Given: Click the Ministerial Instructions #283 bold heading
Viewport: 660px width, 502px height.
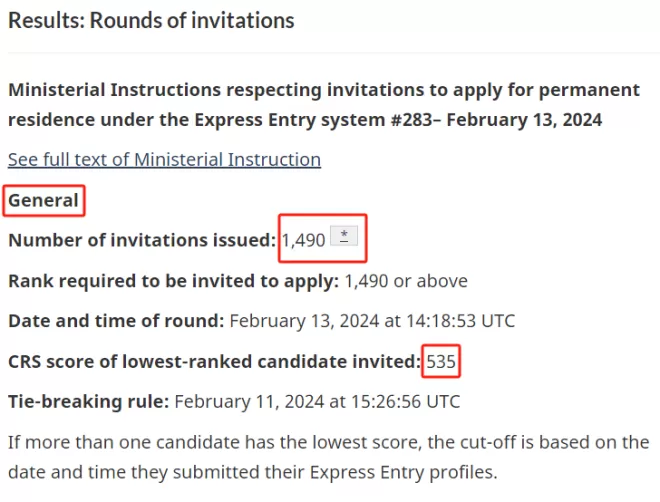Looking at the screenshot, I should pos(324,105).
